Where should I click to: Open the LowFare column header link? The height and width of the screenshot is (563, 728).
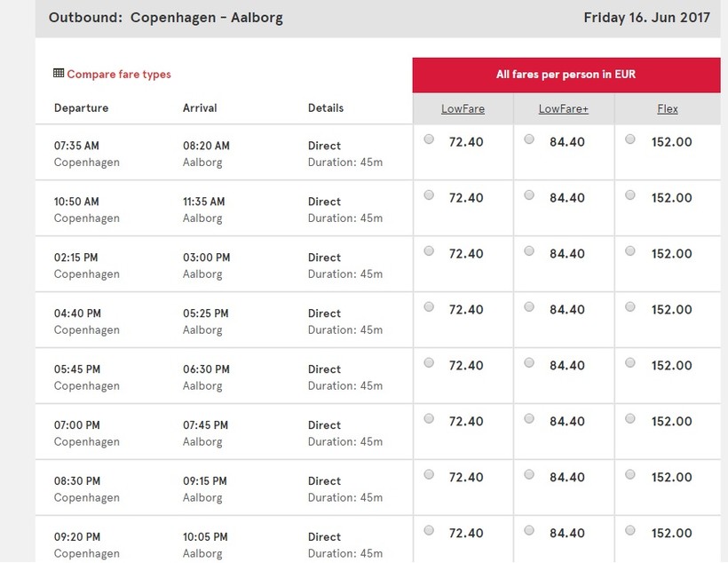point(463,109)
